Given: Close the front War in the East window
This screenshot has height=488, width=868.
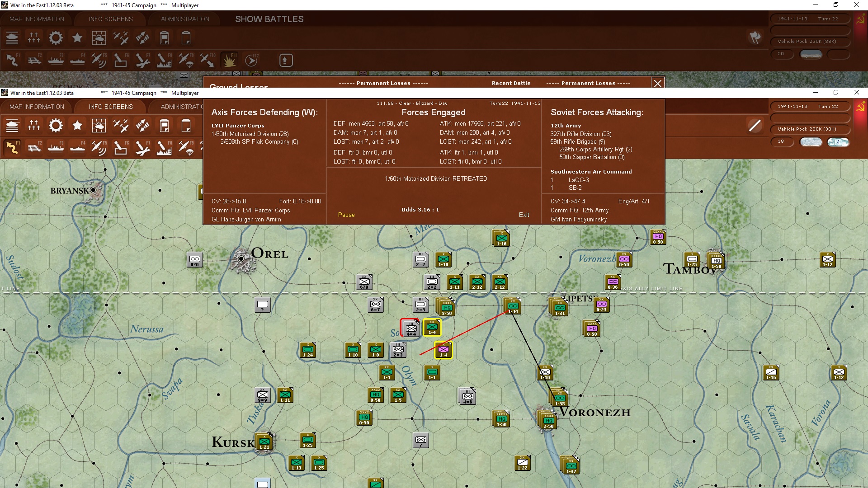Looking at the screenshot, I should click(x=856, y=93).
